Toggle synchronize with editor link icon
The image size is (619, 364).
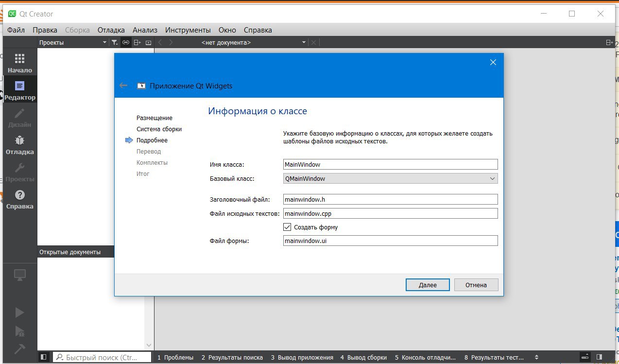[x=126, y=42]
